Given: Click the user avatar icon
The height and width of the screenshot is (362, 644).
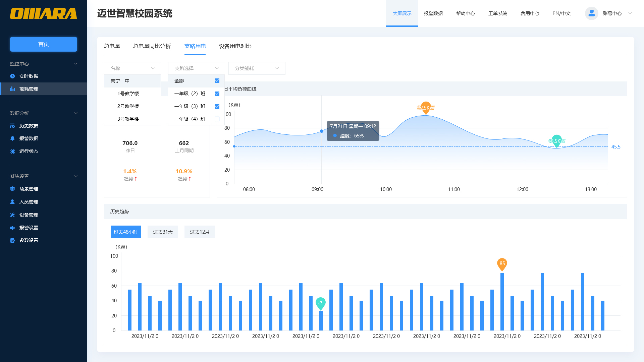Looking at the screenshot, I should 592,13.
